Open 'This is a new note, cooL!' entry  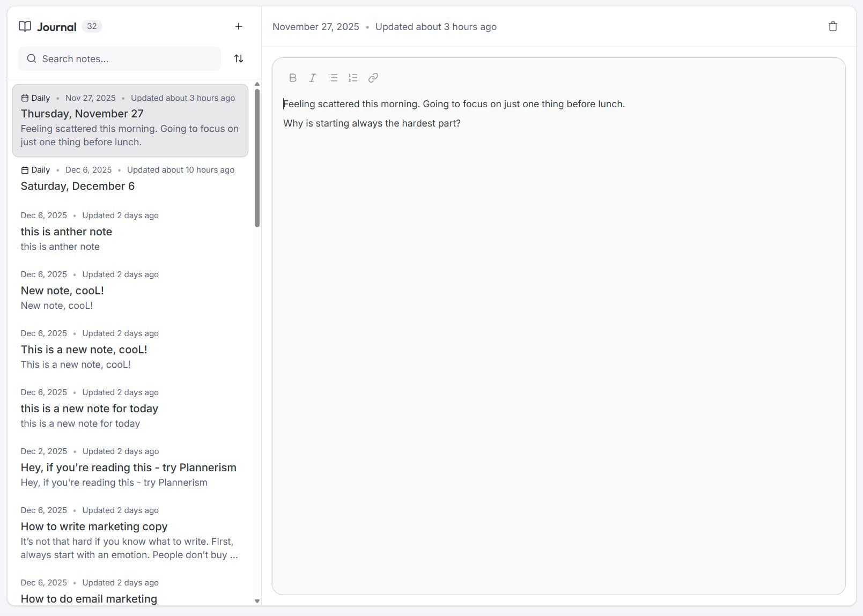[x=84, y=350]
